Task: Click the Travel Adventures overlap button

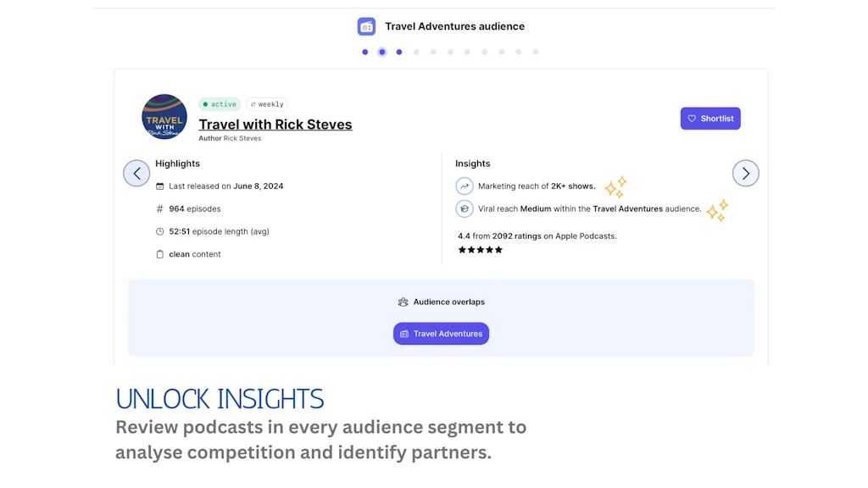Action: [x=441, y=334]
